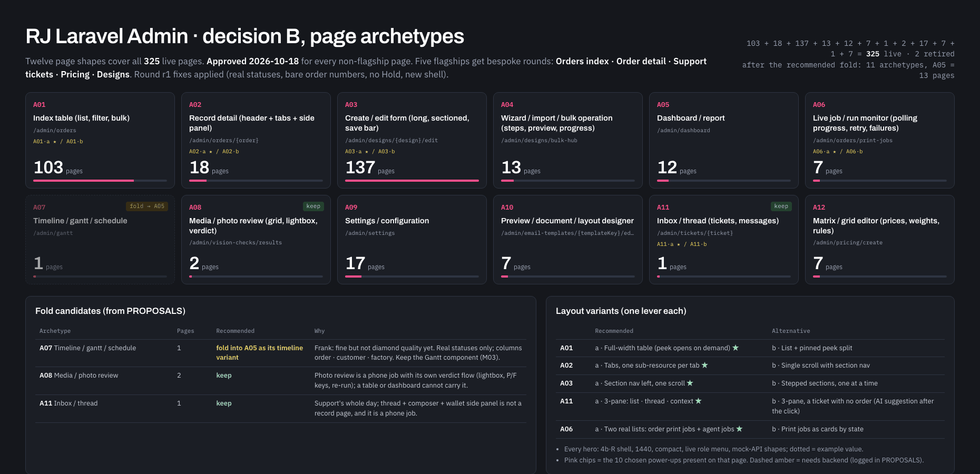
Task: Select the 'A11 Inbox / thread' table row
Action: tap(281, 409)
